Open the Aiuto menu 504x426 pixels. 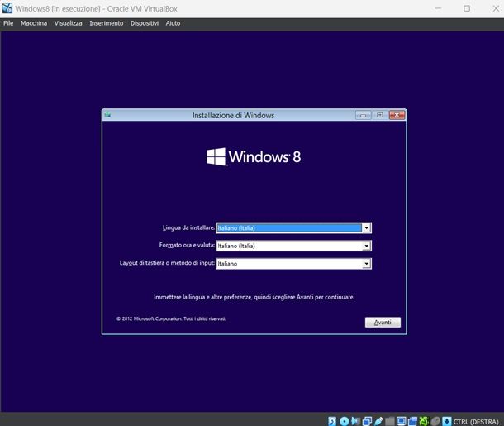[173, 23]
